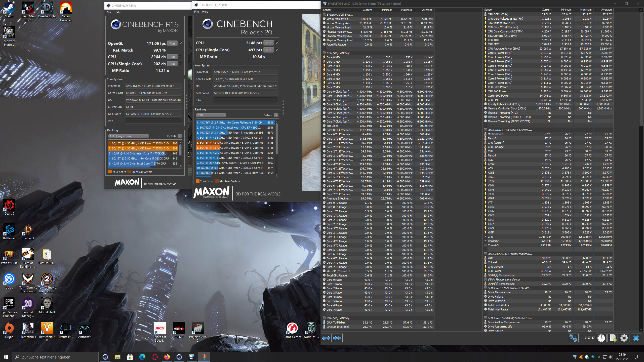The height and width of the screenshot is (362, 644).
Task: Click Run for the CPU benchmark in R15
Action: coord(172,57)
